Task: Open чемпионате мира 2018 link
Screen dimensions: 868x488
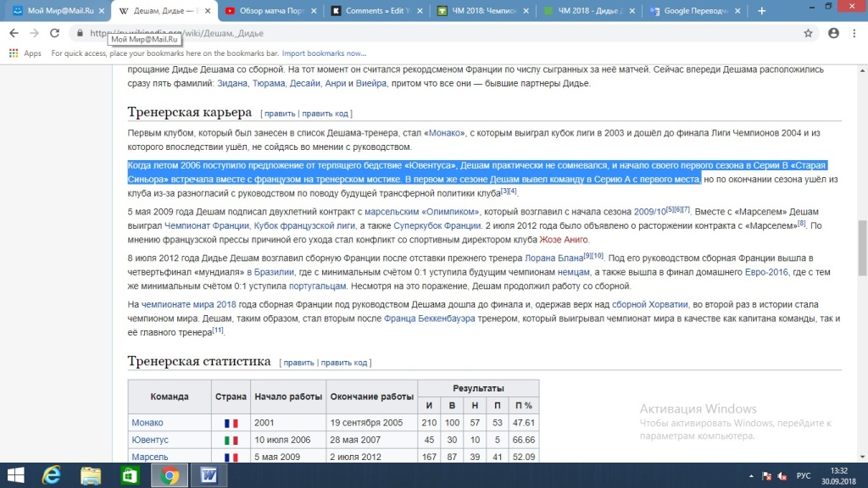Action: pyautogui.click(x=188, y=304)
